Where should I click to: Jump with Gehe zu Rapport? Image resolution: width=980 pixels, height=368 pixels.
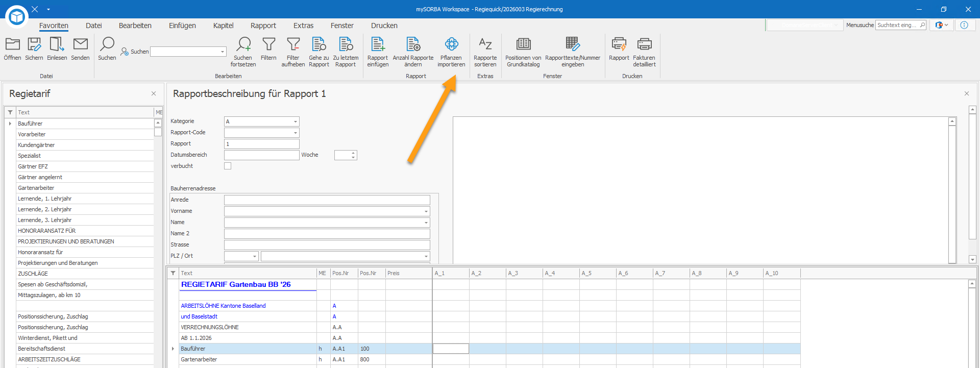pos(319,52)
